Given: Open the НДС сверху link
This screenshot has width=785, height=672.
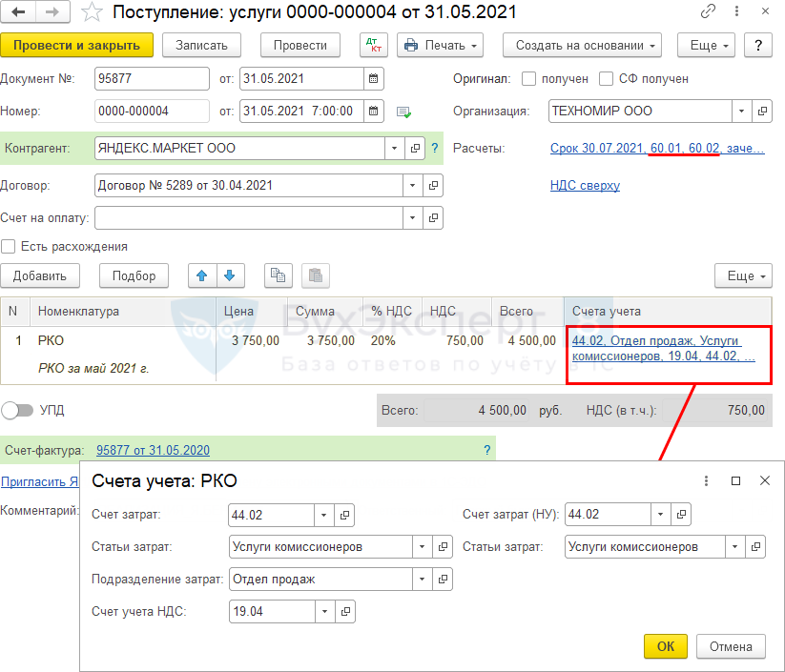Looking at the screenshot, I should coord(585,185).
